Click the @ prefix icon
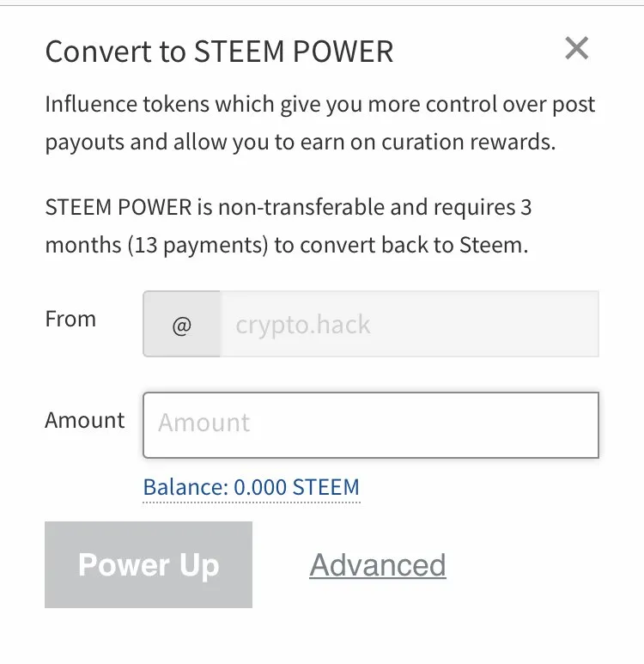The width and height of the screenshot is (644, 664). [182, 325]
